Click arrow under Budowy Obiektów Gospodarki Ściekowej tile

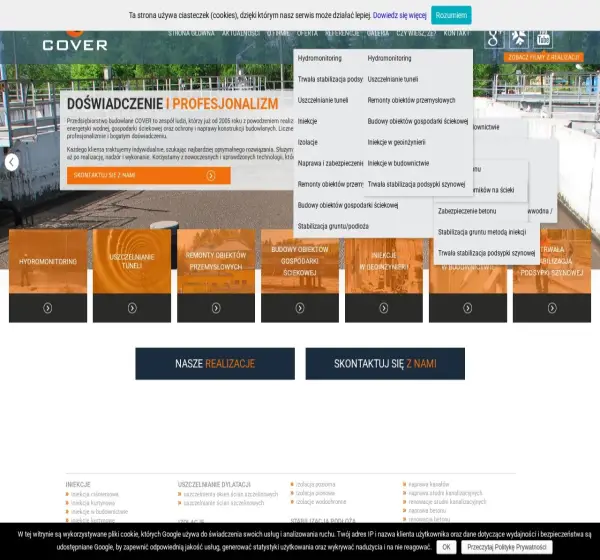[300, 308]
